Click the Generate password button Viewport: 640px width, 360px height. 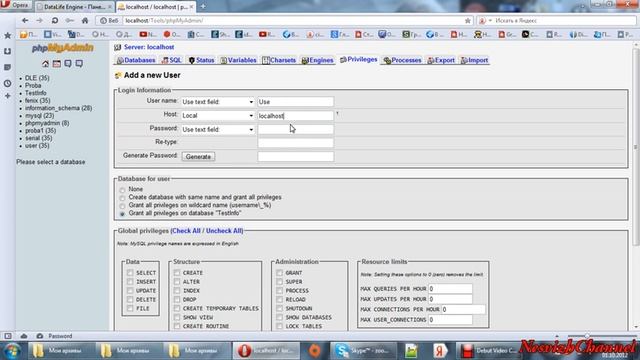tap(198, 157)
